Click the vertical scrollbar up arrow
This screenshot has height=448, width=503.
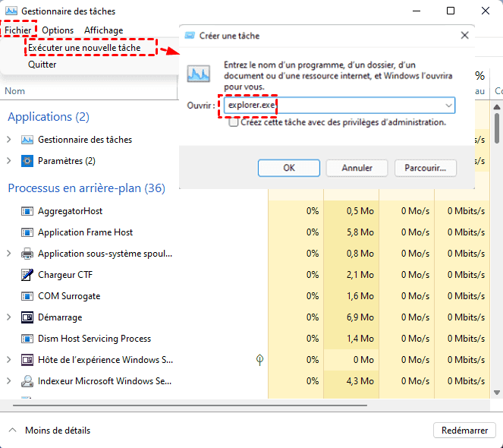coord(497,107)
